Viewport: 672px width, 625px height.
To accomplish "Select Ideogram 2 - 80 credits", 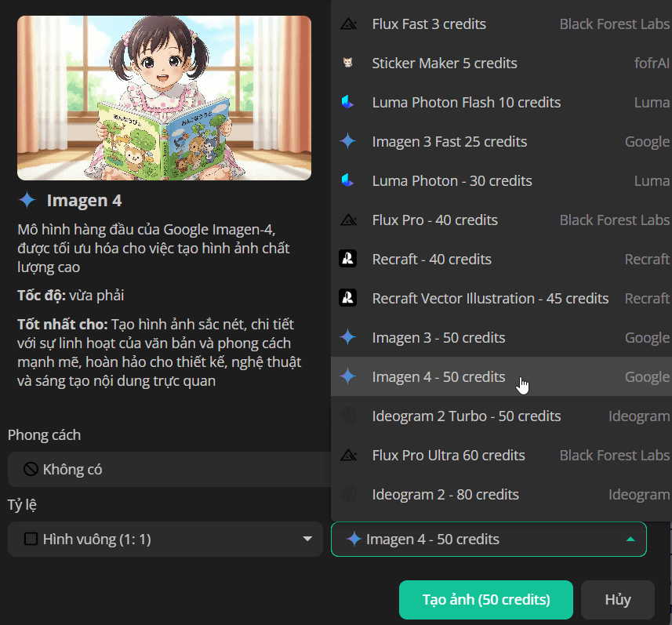I will pyautogui.click(x=501, y=494).
